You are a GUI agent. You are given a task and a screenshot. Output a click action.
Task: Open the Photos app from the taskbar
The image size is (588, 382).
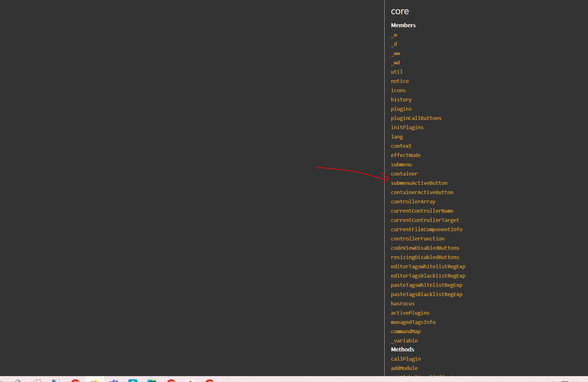pyautogui.click(x=56, y=380)
